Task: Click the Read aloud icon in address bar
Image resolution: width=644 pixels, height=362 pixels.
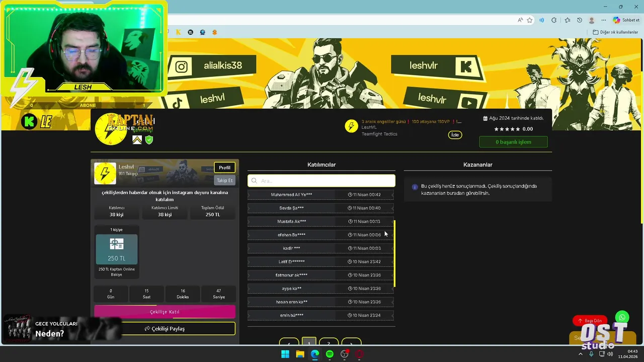Action: pos(520,20)
